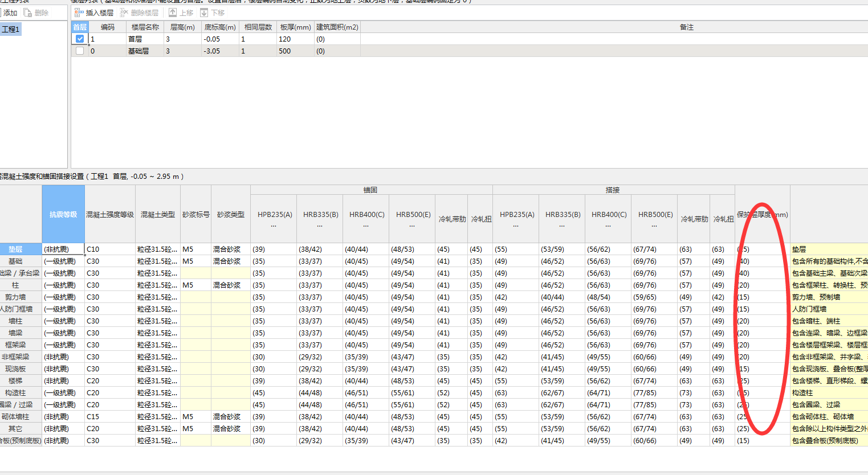
Task: Click the 锚固 group header
Action: [x=371, y=190]
